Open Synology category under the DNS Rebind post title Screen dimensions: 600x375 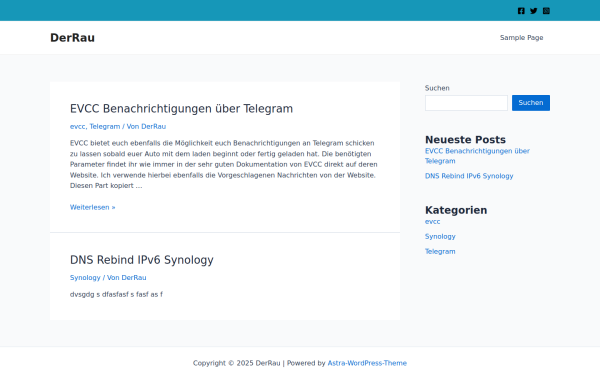(x=85, y=277)
